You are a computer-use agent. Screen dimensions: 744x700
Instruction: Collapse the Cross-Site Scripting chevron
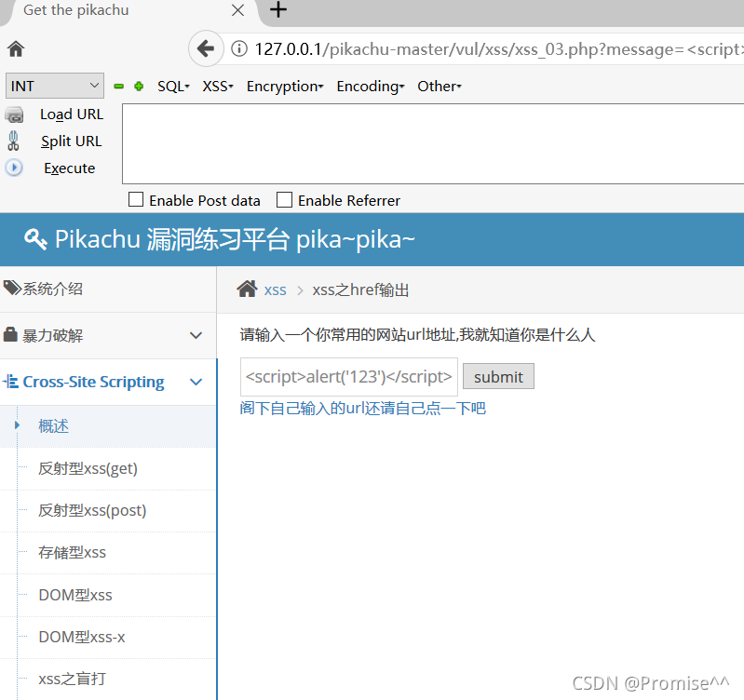(x=196, y=382)
